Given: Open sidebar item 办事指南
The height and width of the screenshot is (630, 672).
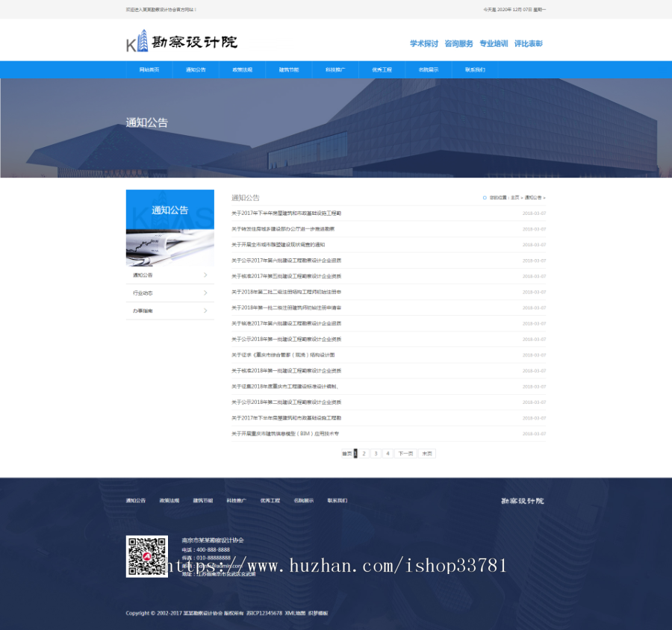Looking at the screenshot, I should pyautogui.click(x=170, y=311).
